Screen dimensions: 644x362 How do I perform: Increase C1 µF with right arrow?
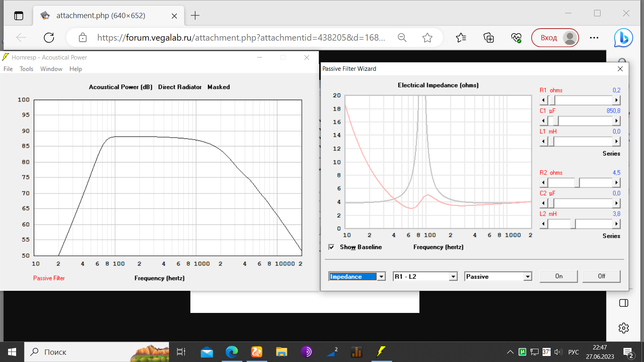click(616, 121)
